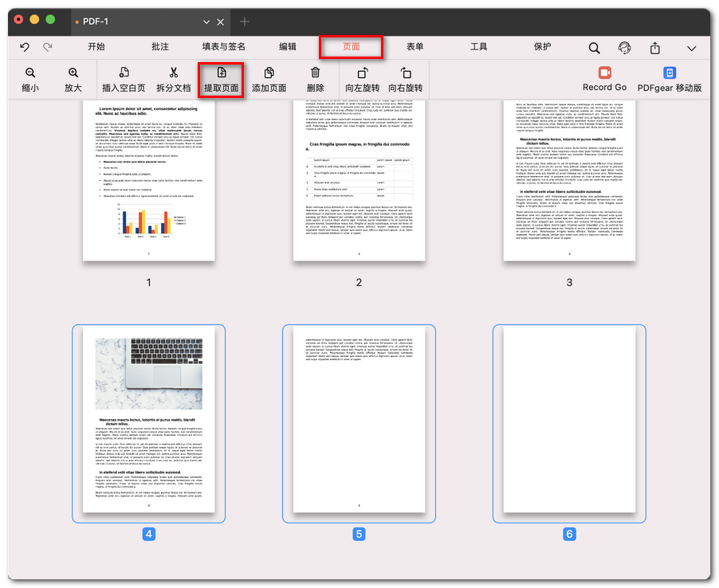The width and height of the screenshot is (719, 588).
Task: Open document search with the magnifier icon
Action: tap(595, 47)
